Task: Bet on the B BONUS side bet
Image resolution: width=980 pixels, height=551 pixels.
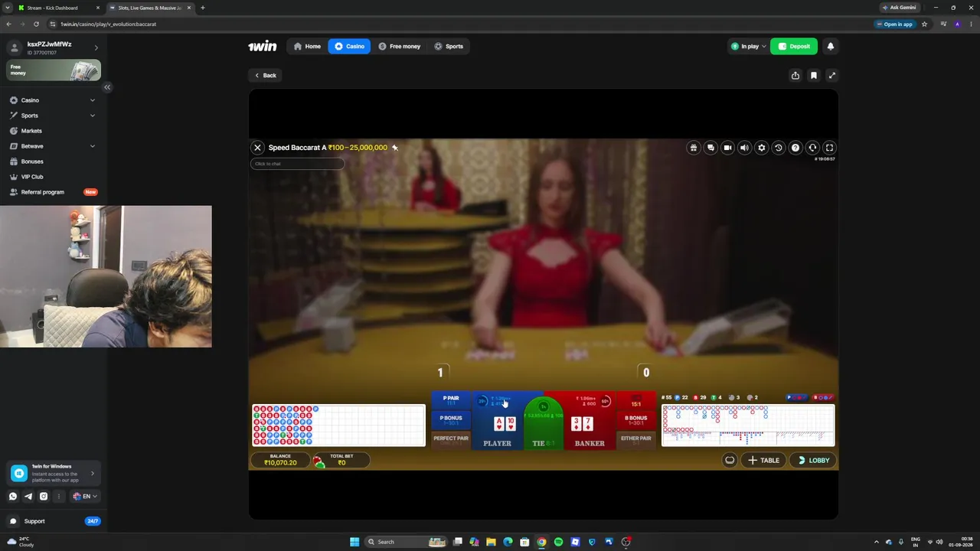Action: pos(636,420)
